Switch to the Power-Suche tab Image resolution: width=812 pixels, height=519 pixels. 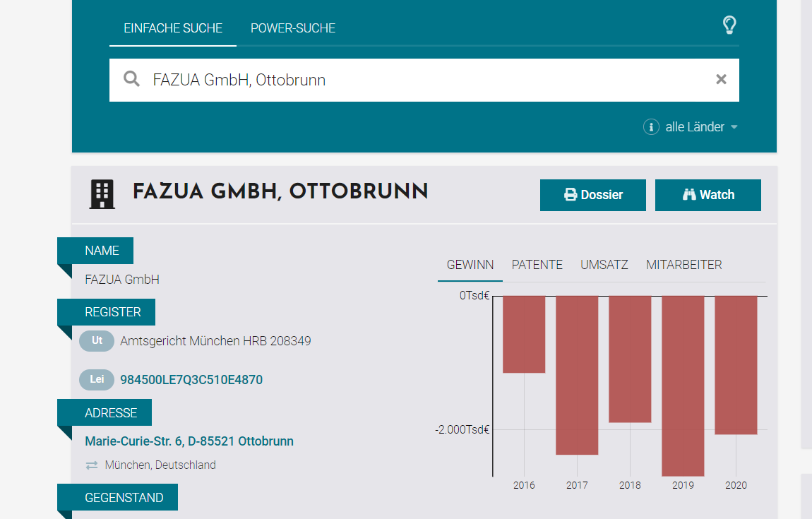point(293,28)
